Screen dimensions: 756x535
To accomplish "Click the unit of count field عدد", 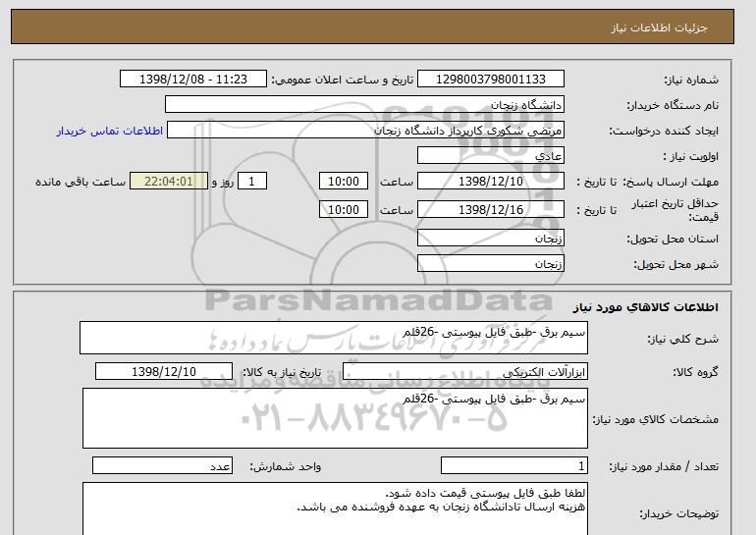I will coord(162,465).
